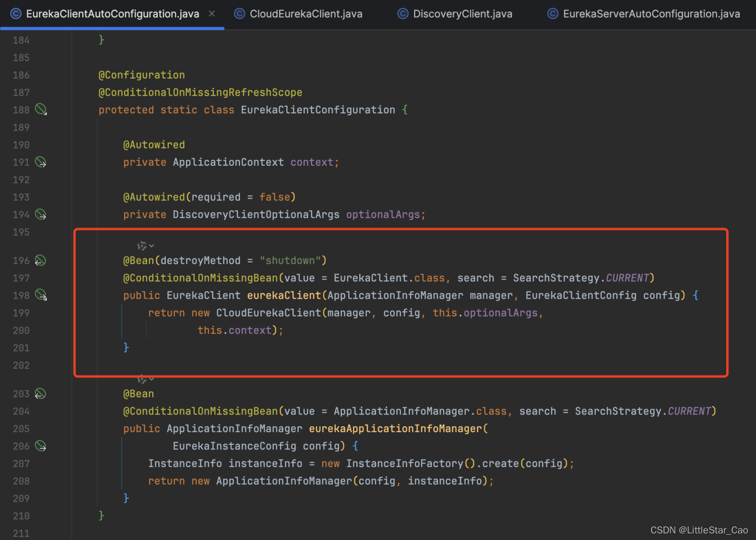
Task: Click the EurekaClientConfig parameter type
Action: tap(581, 295)
